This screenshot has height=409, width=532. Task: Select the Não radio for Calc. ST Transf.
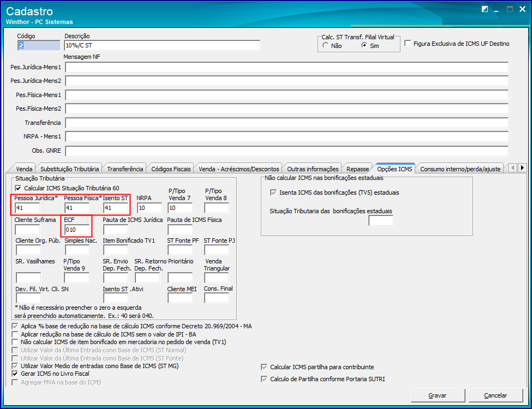(x=326, y=45)
